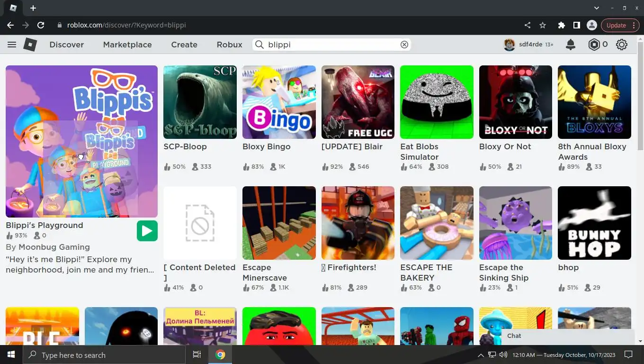
Task: Share this page from address bar
Action: point(528,25)
